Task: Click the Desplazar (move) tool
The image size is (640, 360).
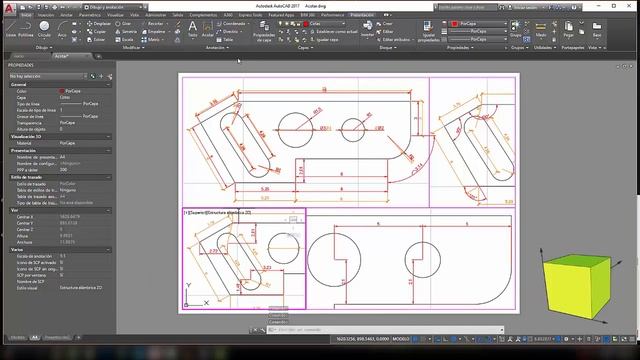Action: point(99,24)
